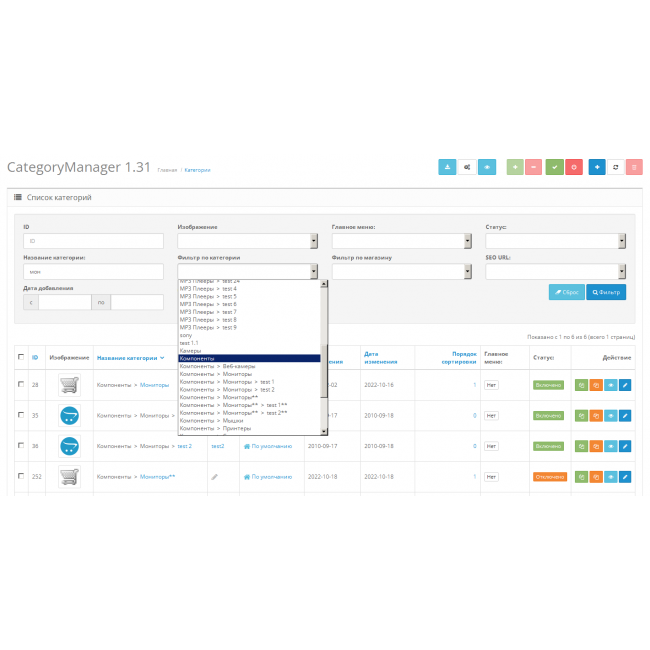Click the red trash delete icon in toolbar
Image resolution: width=650 pixels, height=650 pixels.
(634, 168)
